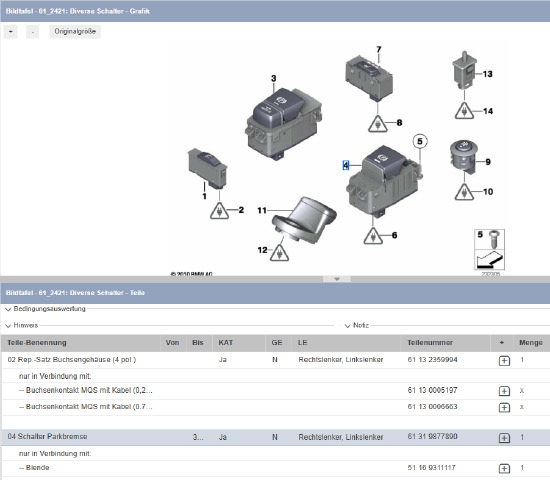The height and width of the screenshot is (480, 550).
Task: Collapse graphic panel via divider arrow
Action: click(x=337, y=279)
